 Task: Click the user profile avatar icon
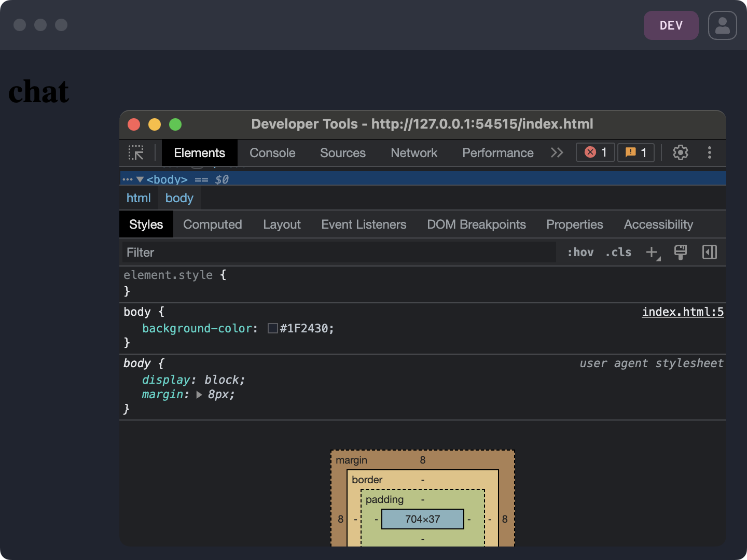[x=722, y=25]
